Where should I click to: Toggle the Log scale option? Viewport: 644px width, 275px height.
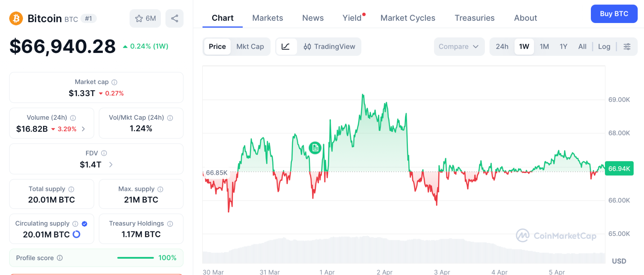[604, 47]
